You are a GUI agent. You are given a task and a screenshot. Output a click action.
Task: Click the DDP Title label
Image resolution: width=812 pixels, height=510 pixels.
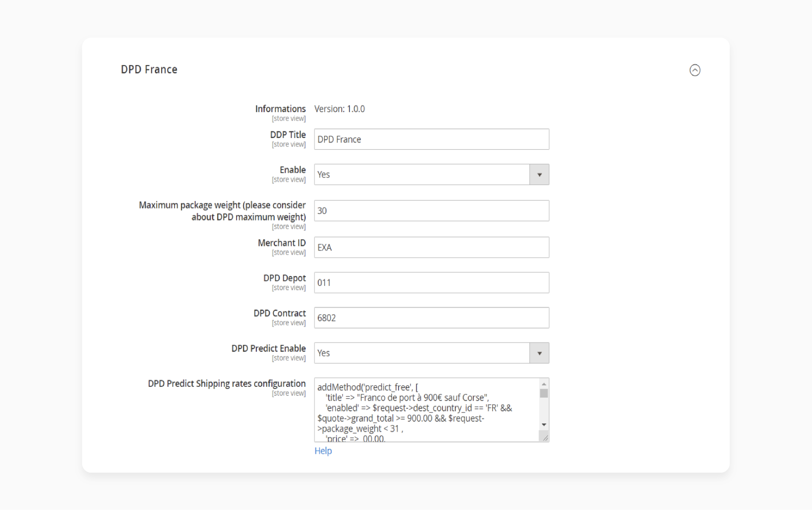tap(288, 135)
